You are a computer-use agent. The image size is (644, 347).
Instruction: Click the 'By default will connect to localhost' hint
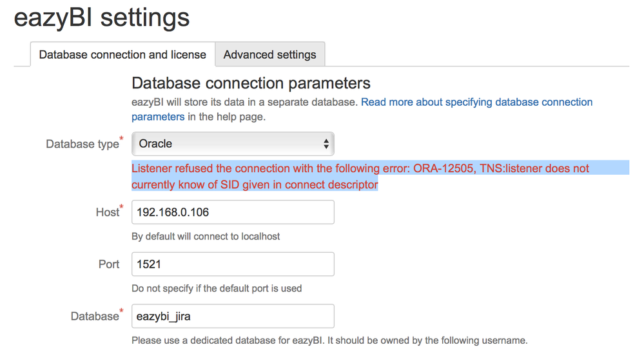206,237
